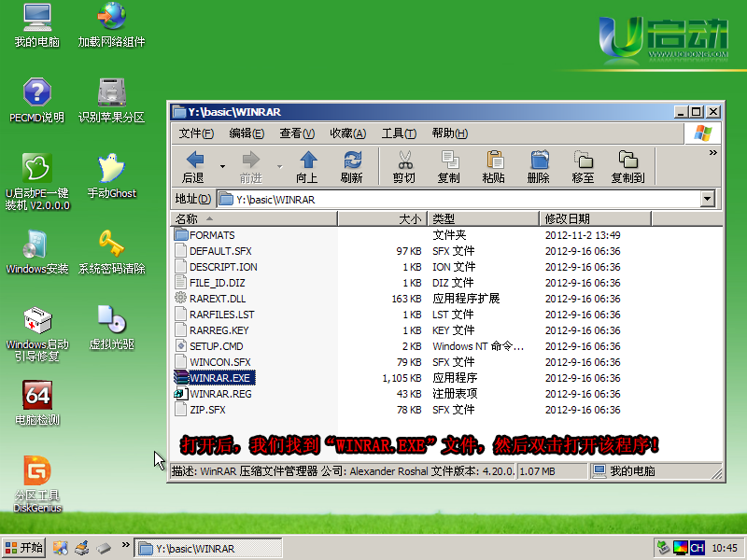Click the CH language indicator in tray
Image resolution: width=747 pixels, height=560 pixels.
tap(697, 548)
